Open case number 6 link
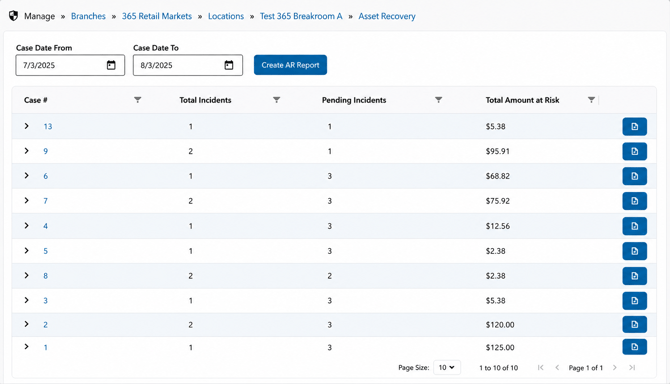Screen dimensions: 670x384 click(45, 176)
